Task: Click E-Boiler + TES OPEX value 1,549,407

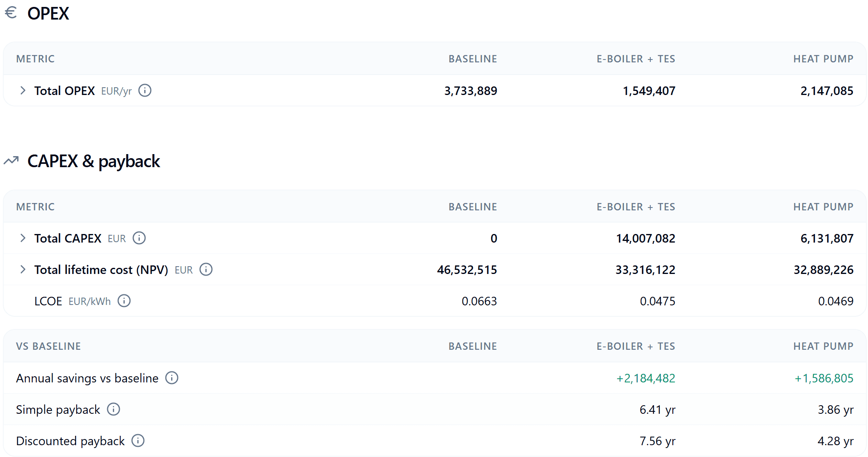Action: click(649, 91)
